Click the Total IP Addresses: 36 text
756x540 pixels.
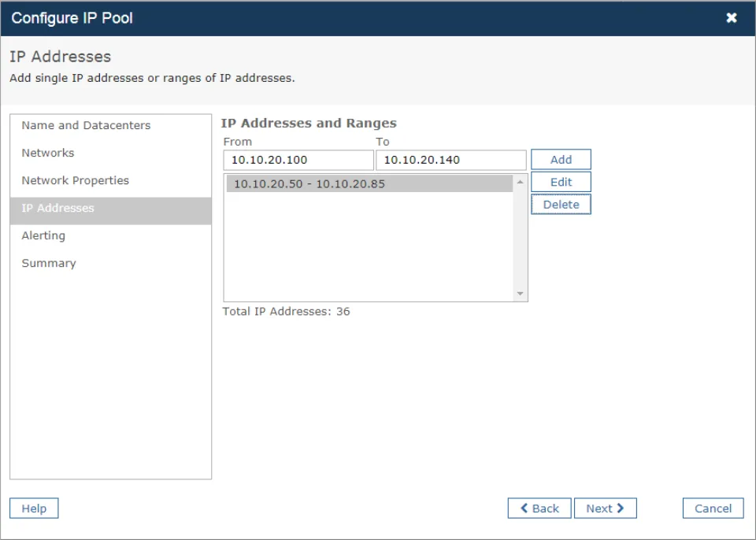(x=286, y=312)
